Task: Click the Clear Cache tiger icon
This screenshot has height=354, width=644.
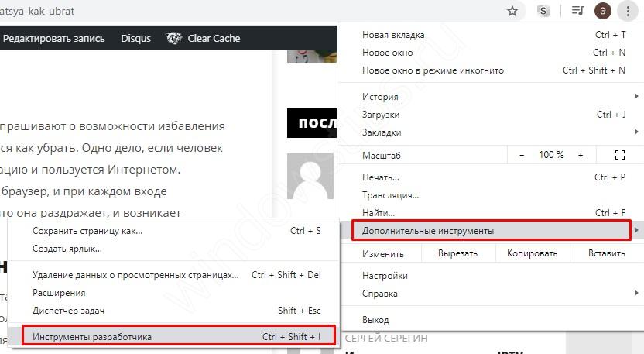Action: point(174,38)
